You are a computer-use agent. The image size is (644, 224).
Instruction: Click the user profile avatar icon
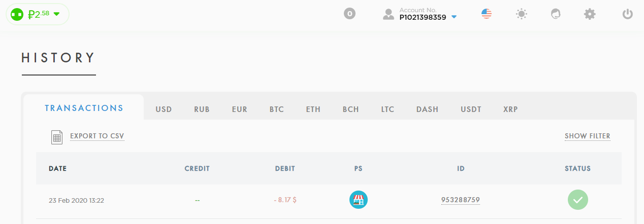[x=389, y=14]
